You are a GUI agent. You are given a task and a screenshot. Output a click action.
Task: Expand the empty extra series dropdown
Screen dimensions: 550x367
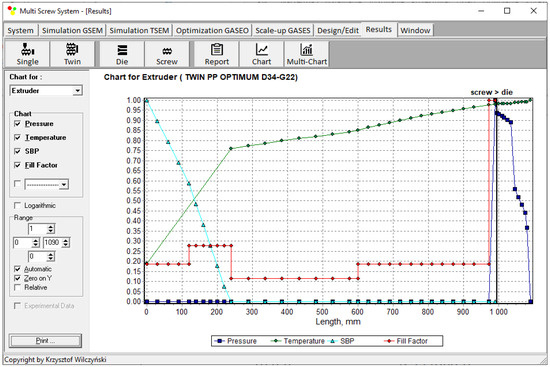[64, 184]
